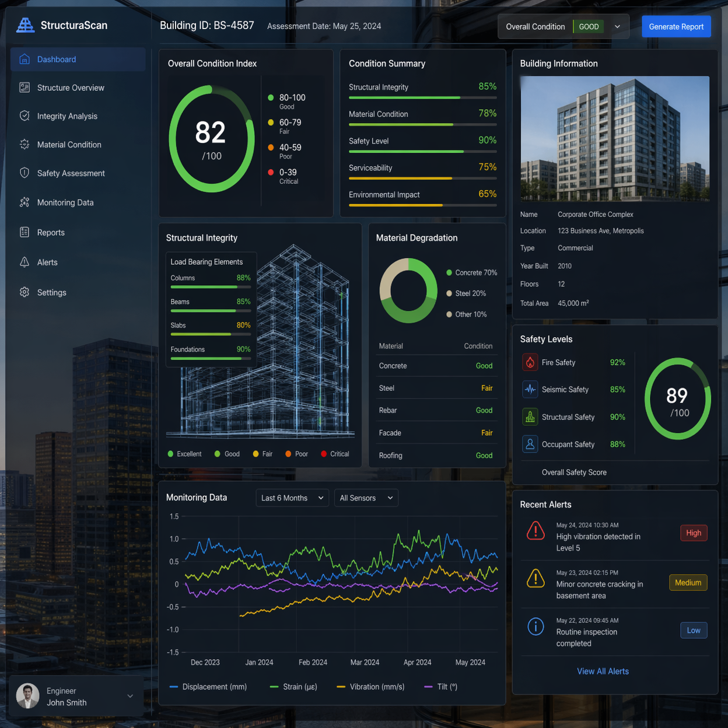Open the Last 6 Months dropdown
This screenshot has width=728, height=728.
coord(292,498)
